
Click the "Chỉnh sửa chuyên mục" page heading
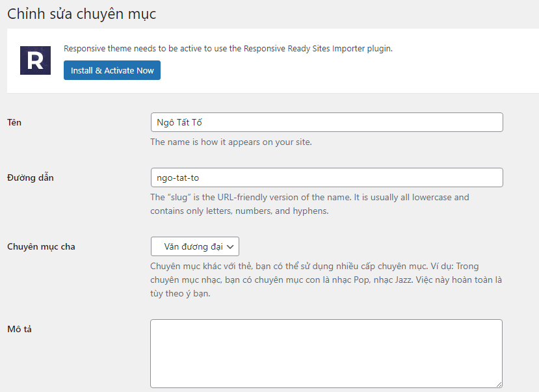[82, 14]
